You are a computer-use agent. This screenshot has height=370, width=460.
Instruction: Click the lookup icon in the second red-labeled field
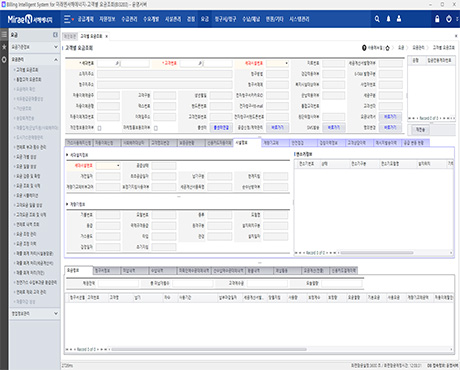click(x=200, y=63)
